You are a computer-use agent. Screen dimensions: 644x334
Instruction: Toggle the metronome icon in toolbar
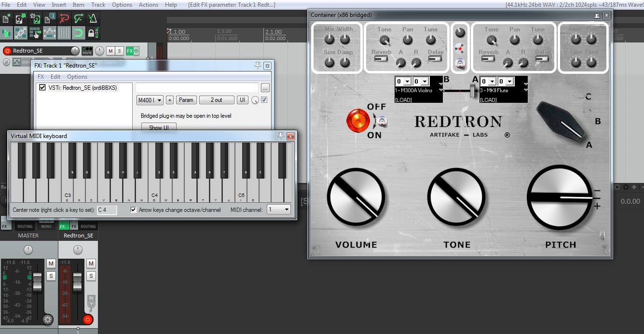coord(93,19)
